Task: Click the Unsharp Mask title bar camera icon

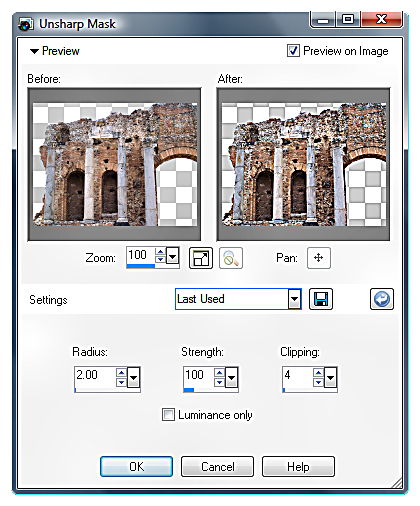Action: click(26, 24)
